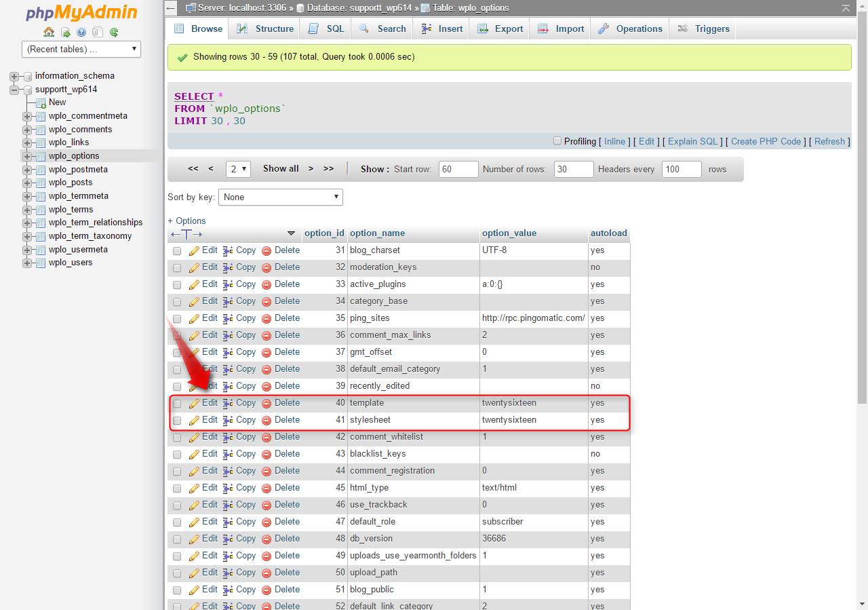Click inside the Start row input field

458,168
